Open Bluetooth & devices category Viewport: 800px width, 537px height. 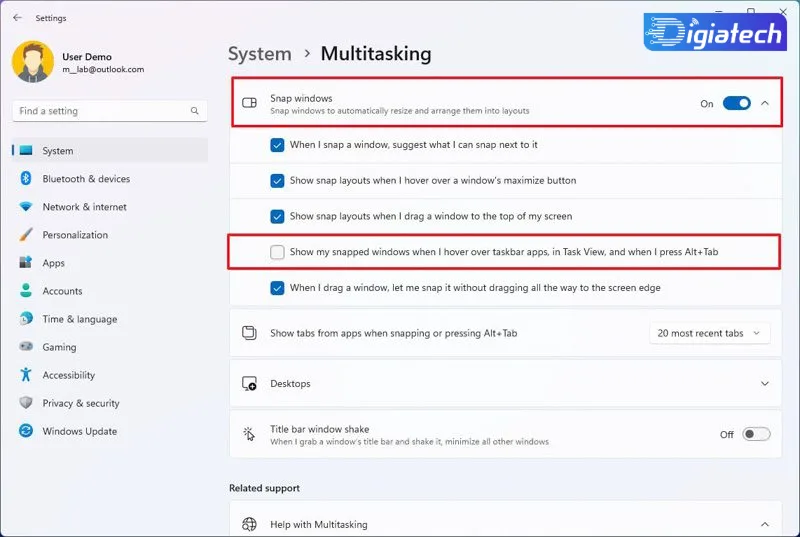[x=110, y=178]
